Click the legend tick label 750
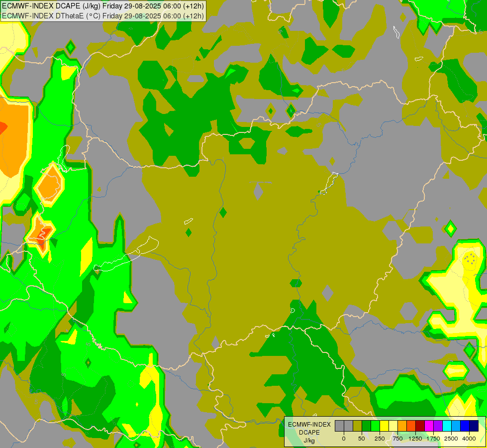 [397, 439]
